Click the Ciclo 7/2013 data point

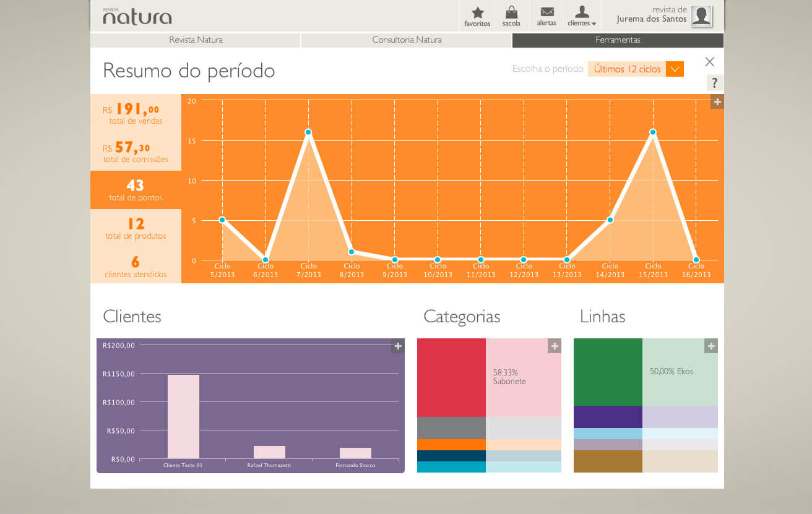click(308, 132)
